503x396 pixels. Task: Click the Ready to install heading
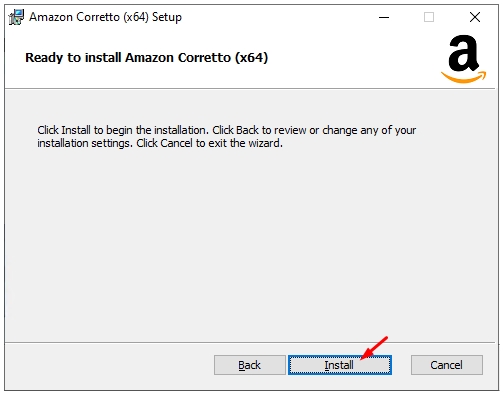[147, 58]
